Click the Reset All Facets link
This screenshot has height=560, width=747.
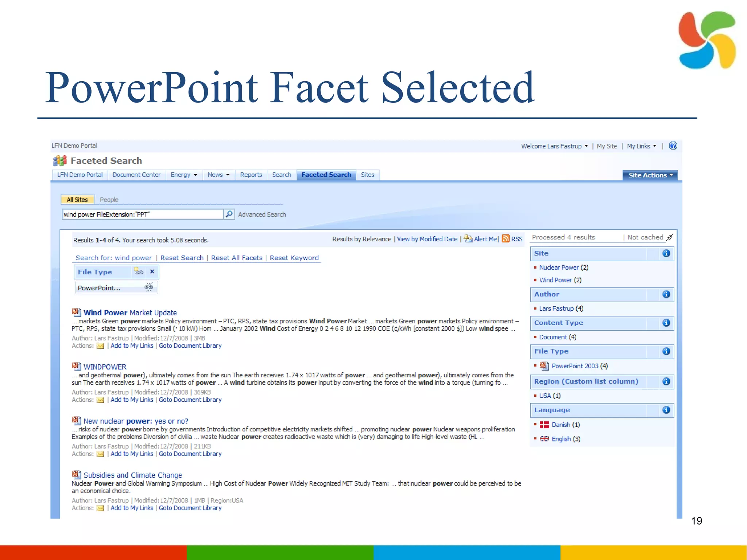[237, 258]
